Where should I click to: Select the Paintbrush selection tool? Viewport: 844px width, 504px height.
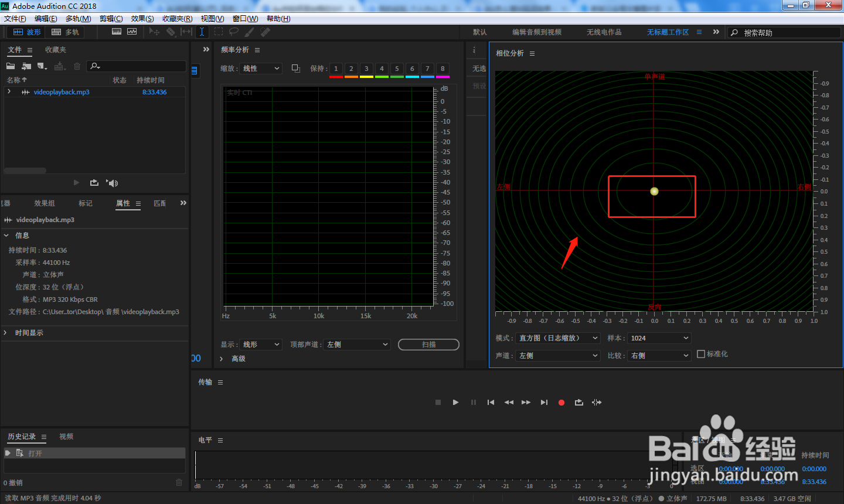tap(250, 32)
